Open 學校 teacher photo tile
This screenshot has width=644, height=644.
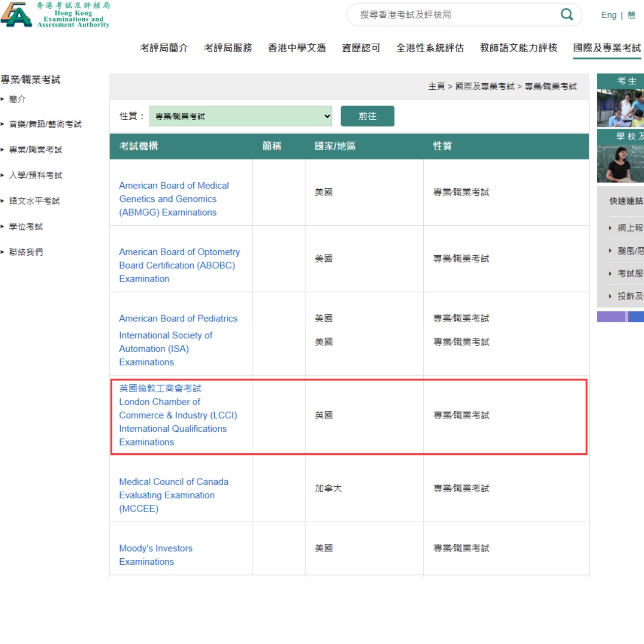click(x=620, y=156)
